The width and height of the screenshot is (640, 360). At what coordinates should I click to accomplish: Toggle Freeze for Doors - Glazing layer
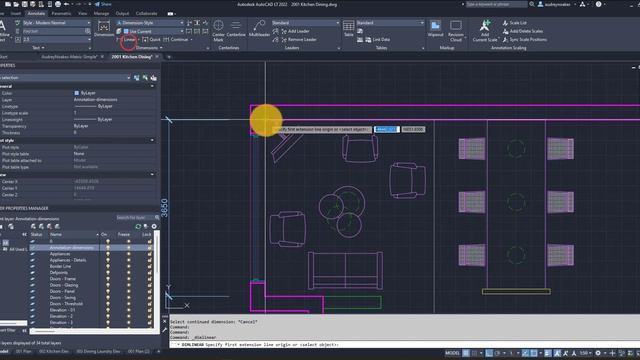click(x=129, y=285)
